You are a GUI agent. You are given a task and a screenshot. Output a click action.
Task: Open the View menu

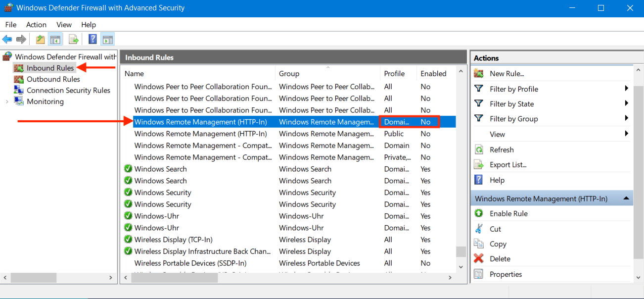(64, 24)
